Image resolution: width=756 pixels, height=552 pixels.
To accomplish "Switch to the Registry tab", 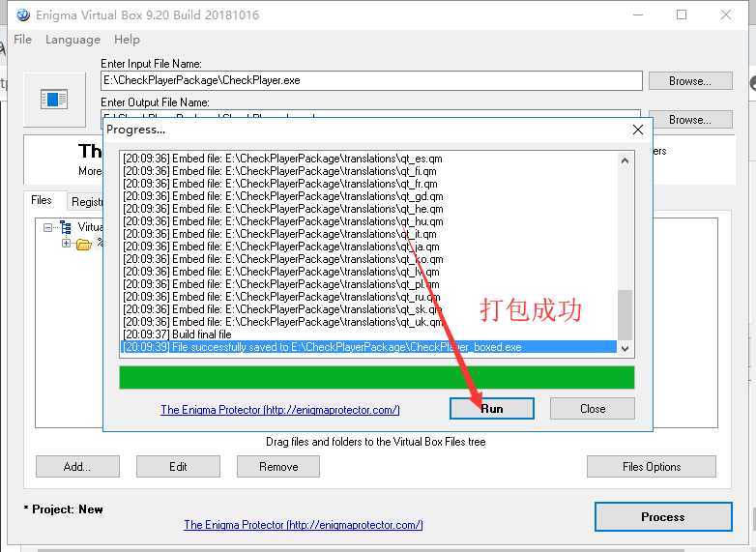I will pyautogui.click(x=87, y=201).
